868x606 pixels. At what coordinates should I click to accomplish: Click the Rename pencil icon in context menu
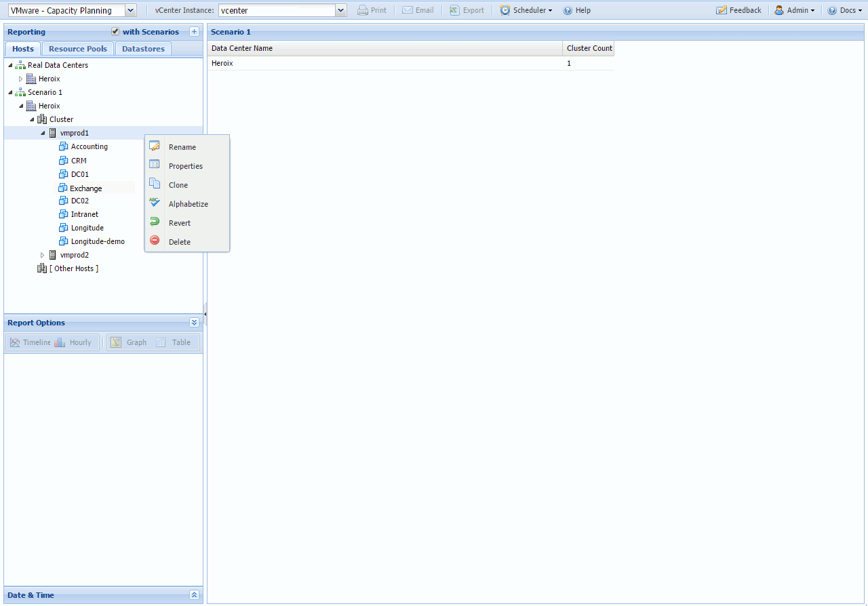point(155,146)
